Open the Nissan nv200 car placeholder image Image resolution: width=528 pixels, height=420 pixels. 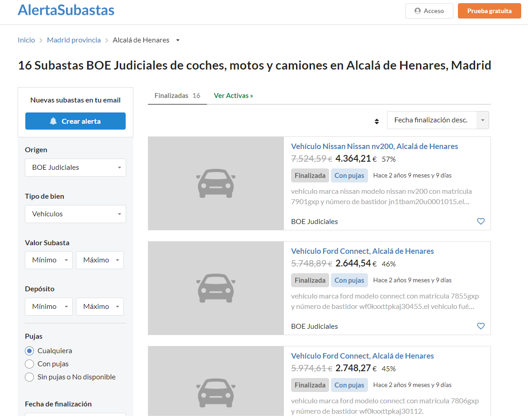[216, 183]
